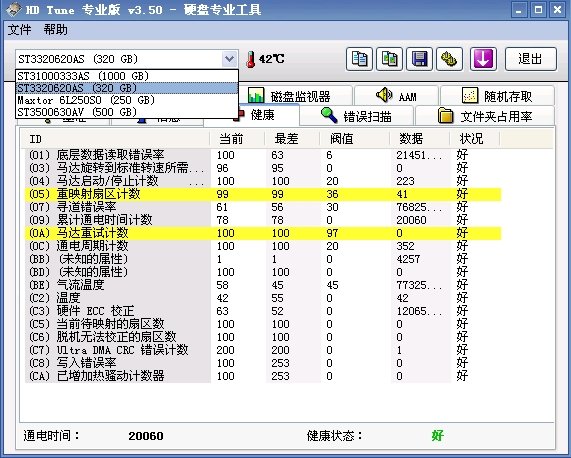Screen dimensions: 571x458
Task: Open the options gears icon
Action: (x=449, y=59)
